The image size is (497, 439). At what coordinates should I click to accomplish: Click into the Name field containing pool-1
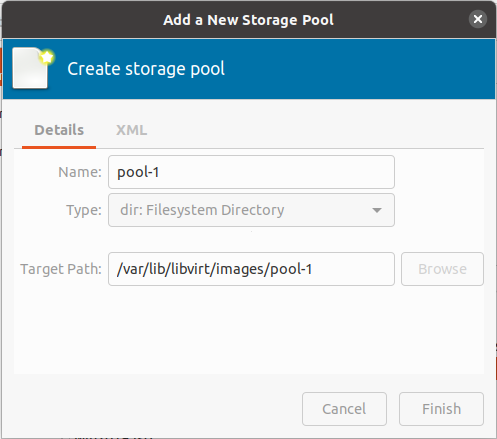point(251,172)
